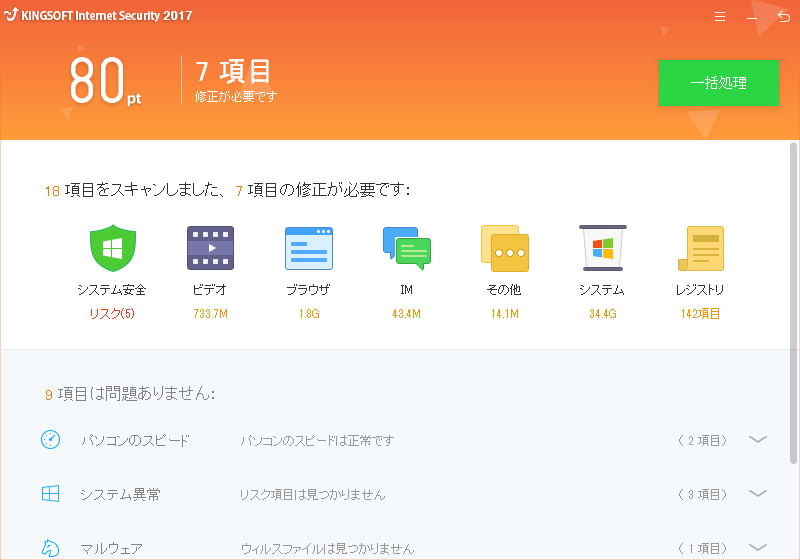This screenshot has height=560, width=800.
Task: Click the 43.4M size under IM
Action: [406, 314]
